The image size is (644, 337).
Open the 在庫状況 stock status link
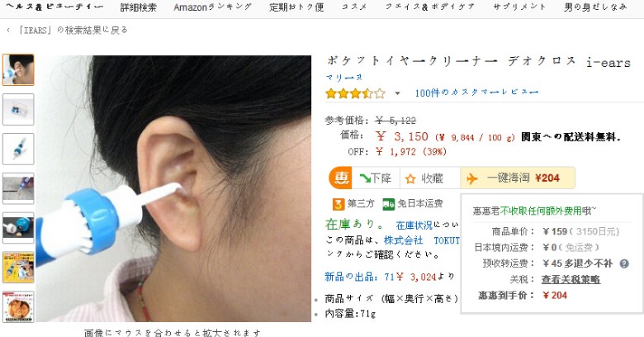pyautogui.click(x=414, y=225)
